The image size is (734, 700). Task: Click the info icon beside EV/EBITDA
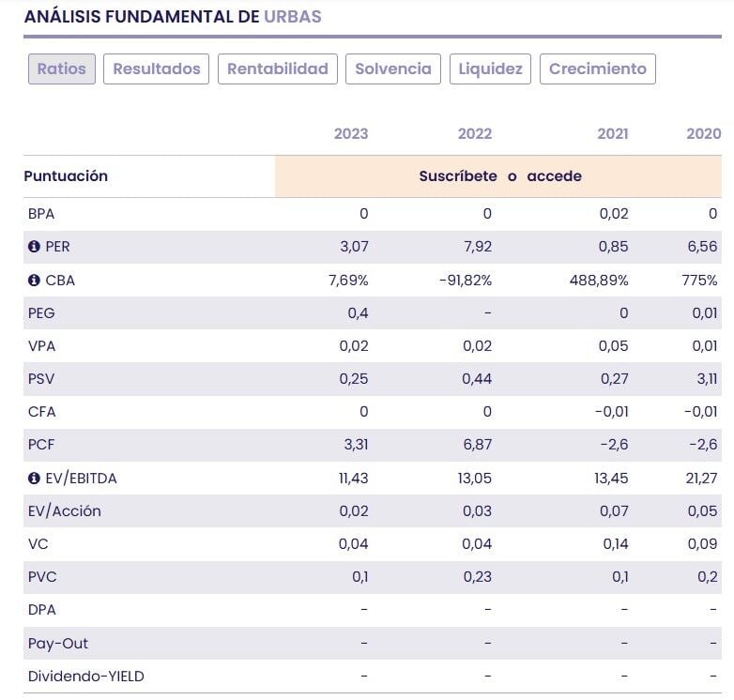pyautogui.click(x=35, y=479)
